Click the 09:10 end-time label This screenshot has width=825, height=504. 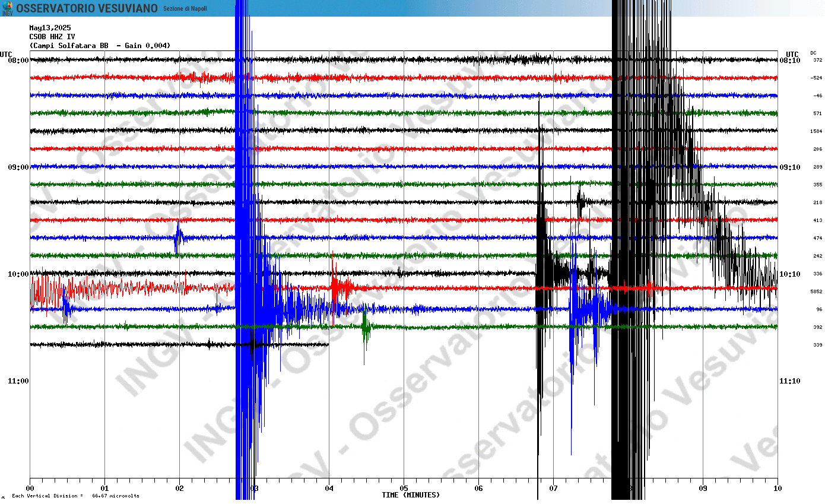tap(789, 167)
